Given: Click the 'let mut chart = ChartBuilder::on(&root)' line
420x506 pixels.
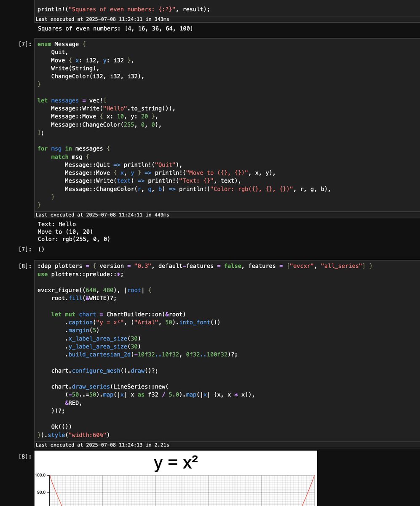Looking at the screenshot, I should click(x=118, y=314).
